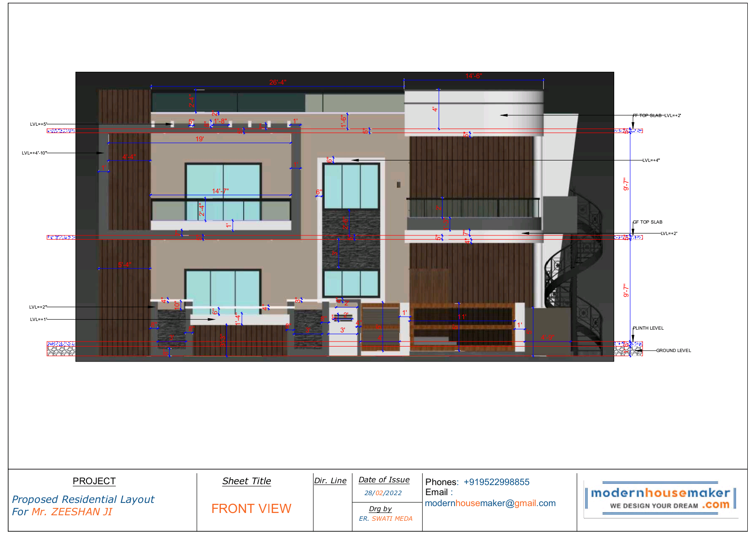Select the lower 9'-7" floor height dimension
Screen dimensions: 756x534
pos(626,290)
